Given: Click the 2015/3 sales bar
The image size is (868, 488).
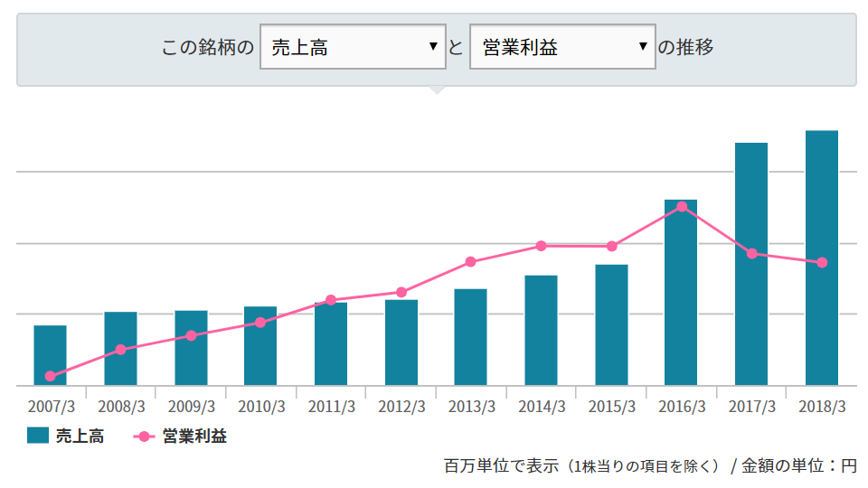Looking at the screenshot, I should [611, 325].
